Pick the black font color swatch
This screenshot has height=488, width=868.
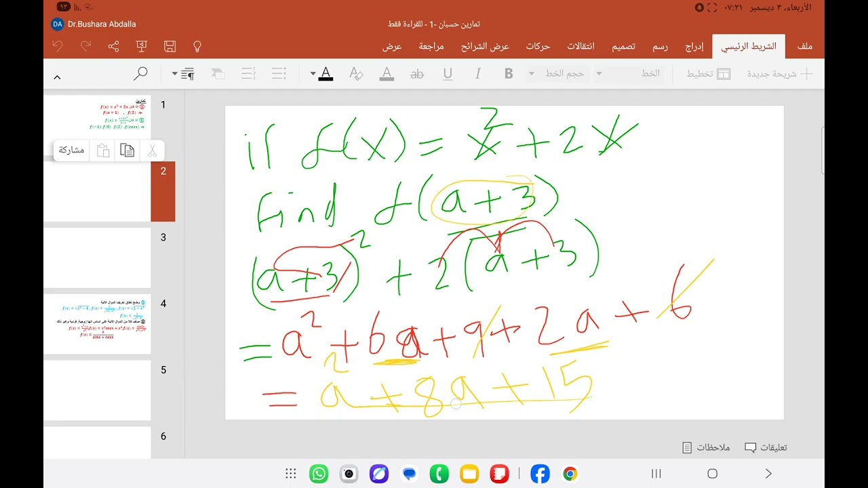tap(325, 74)
